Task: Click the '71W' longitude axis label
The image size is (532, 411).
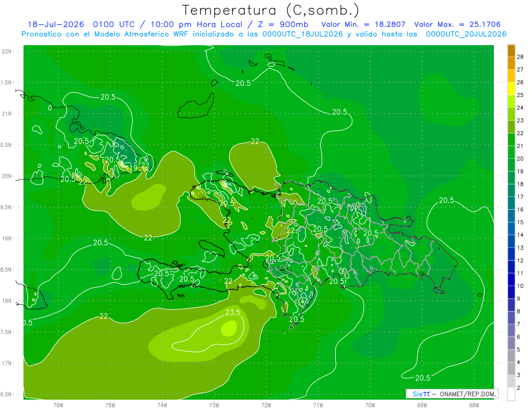Action: point(318,405)
